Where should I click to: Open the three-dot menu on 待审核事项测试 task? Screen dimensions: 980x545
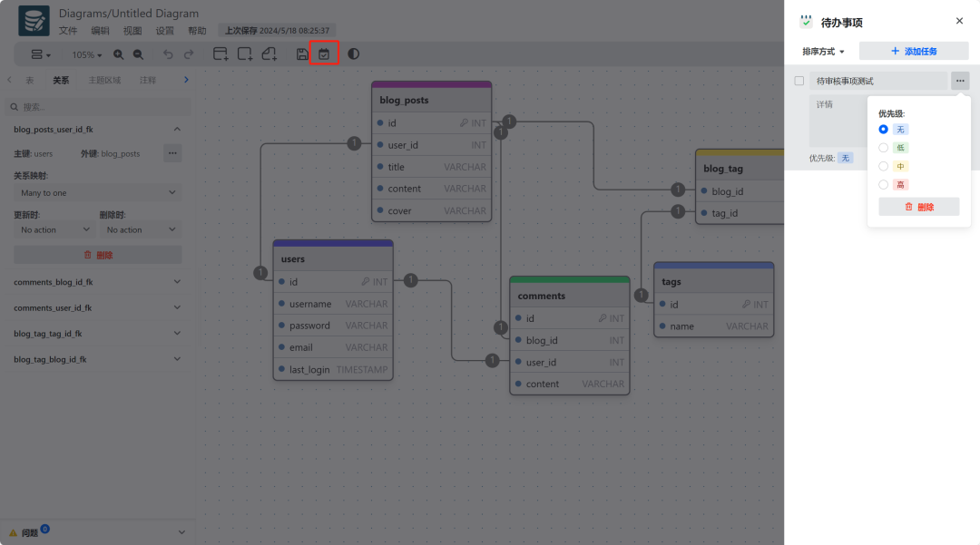[960, 81]
